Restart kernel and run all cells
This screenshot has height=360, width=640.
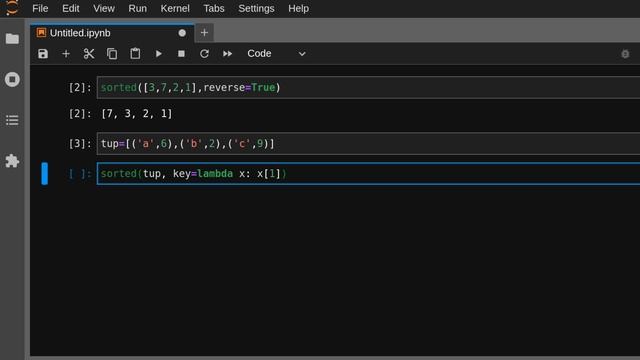tap(227, 53)
